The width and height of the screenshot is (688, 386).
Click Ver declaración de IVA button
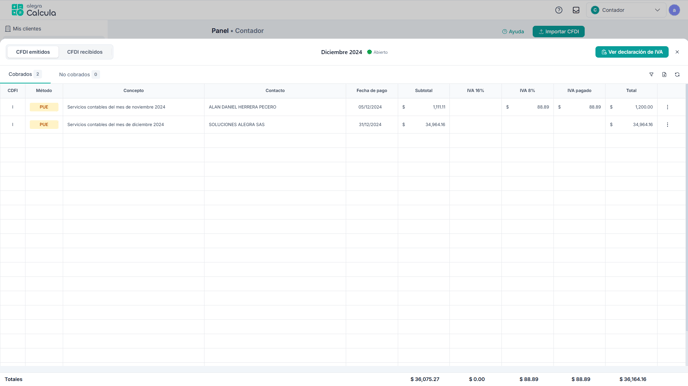(632, 52)
